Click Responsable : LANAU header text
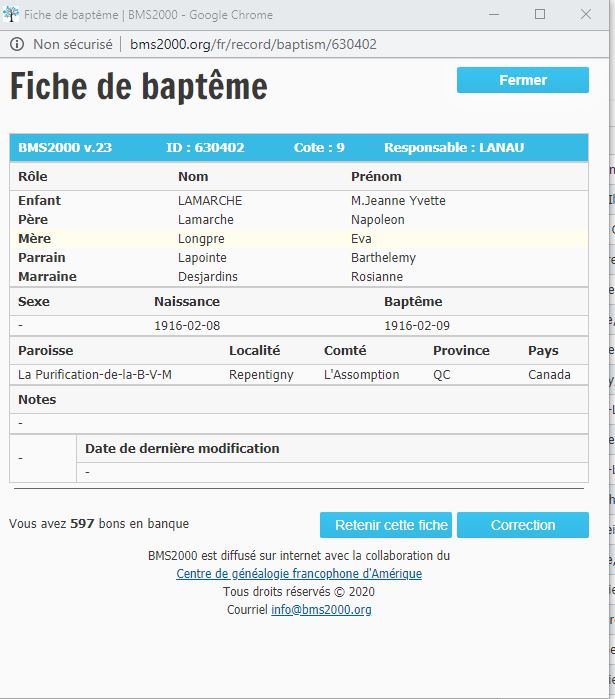 [x=454, y=148]
